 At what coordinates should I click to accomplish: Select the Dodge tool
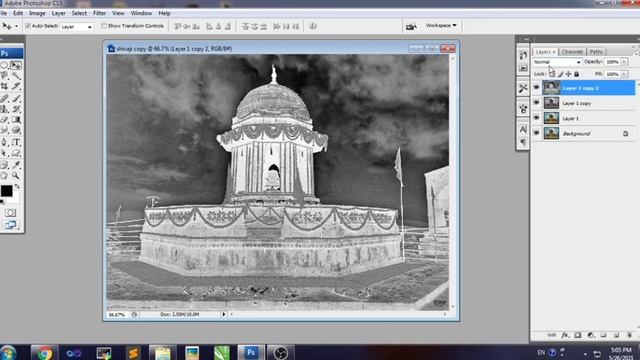click(x=16, y=130)
